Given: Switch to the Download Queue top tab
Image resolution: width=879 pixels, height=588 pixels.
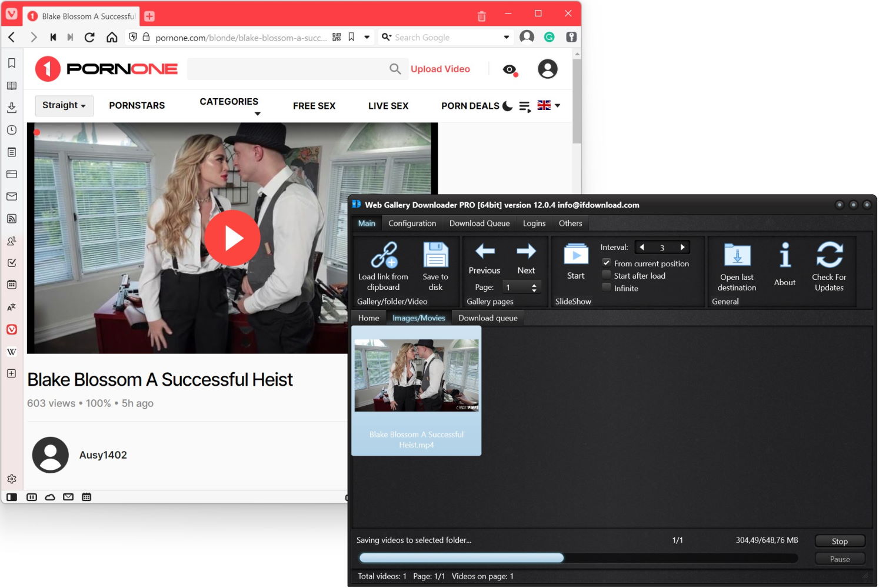Looking at the screenshot, I should tap(480, 223).
